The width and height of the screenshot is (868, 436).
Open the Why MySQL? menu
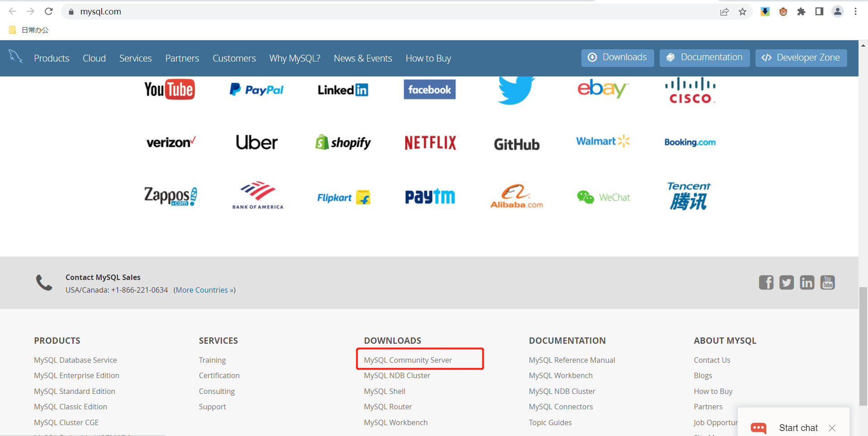tap(295, 58)
